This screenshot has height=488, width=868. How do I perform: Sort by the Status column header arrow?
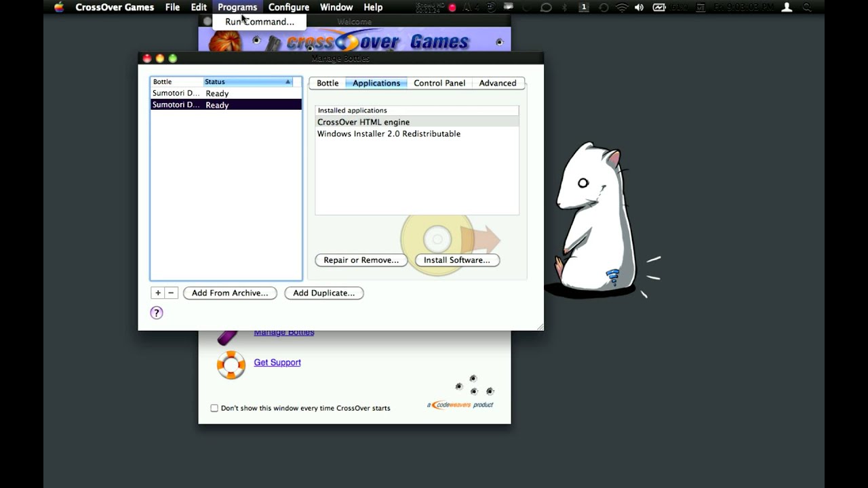pyautogui.click(x=288, y=82)
